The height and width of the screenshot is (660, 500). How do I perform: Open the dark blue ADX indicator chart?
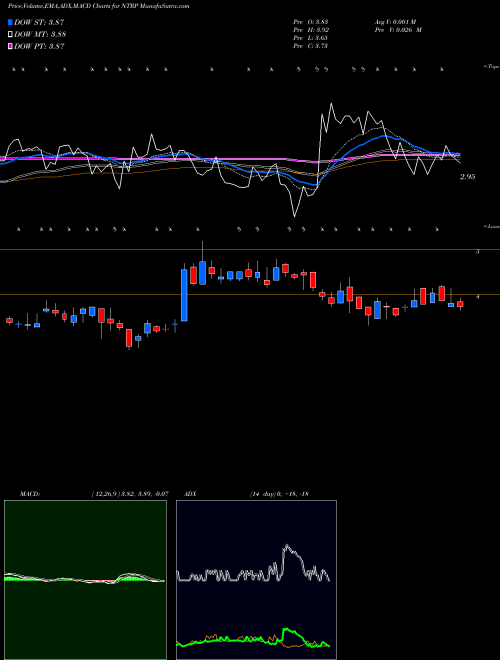click(x=256, y=580)
